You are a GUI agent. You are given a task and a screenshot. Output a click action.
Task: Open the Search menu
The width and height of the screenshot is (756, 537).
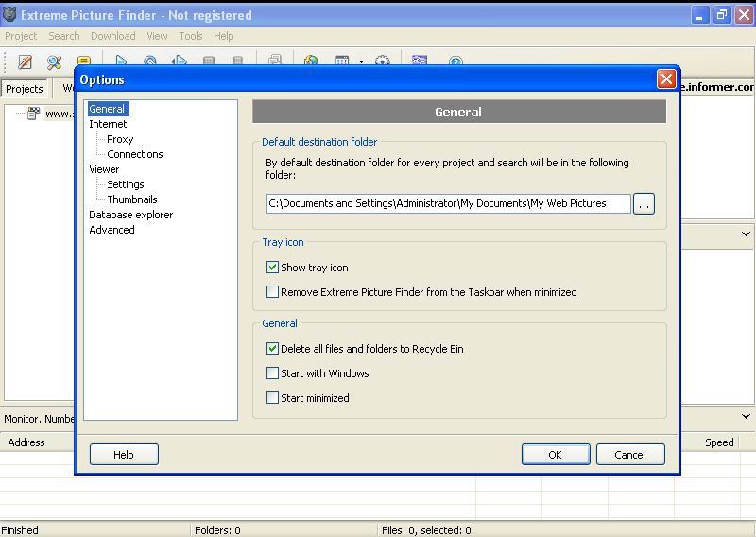click(63, 36)
